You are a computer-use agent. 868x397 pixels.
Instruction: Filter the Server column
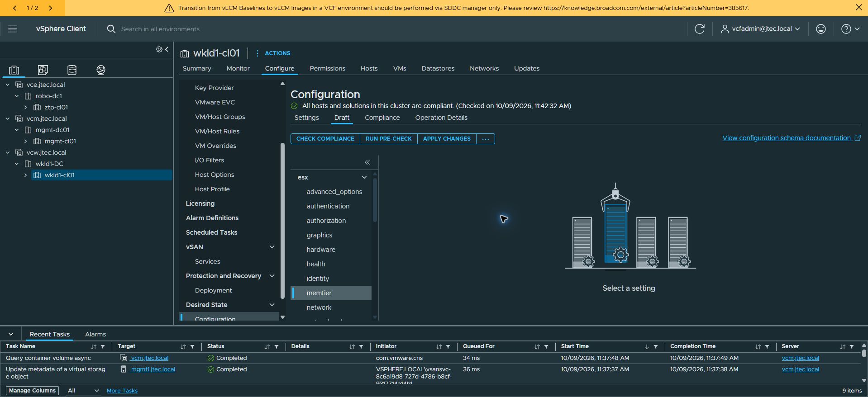(852, 347)
